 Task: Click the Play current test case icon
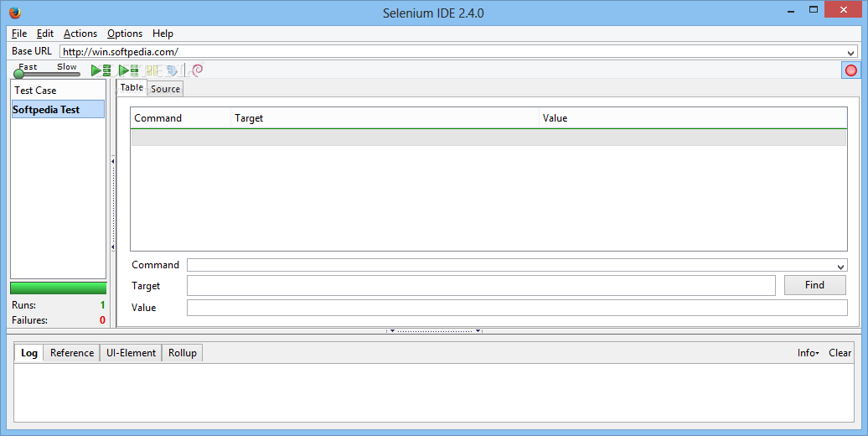pyautogui.click(x=129, y=70)
